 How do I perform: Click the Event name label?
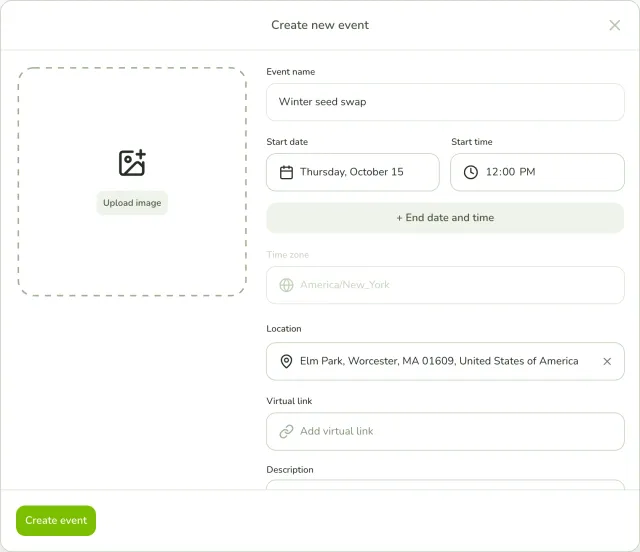click(291, 72)
